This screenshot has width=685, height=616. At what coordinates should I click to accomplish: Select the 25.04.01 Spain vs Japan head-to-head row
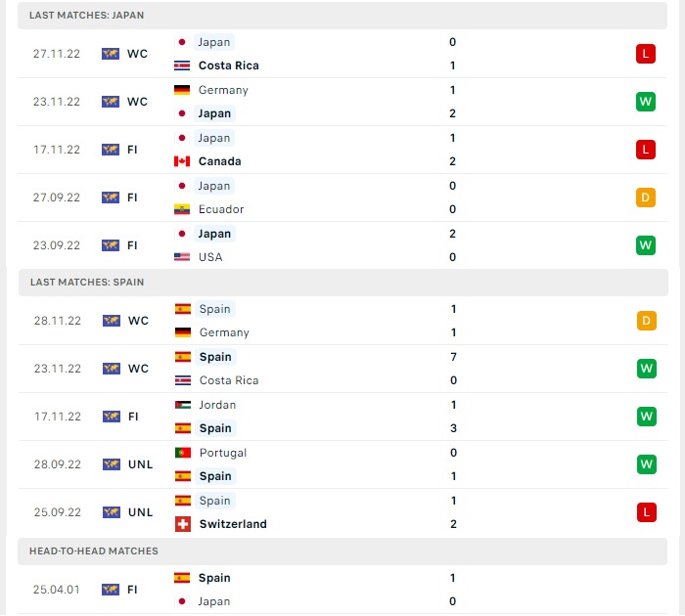342,590
